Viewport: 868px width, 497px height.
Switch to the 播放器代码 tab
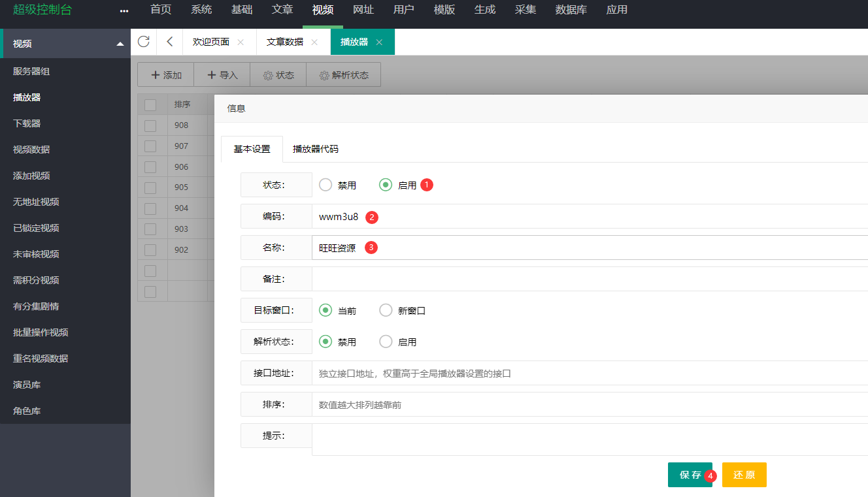click(316, 149)
